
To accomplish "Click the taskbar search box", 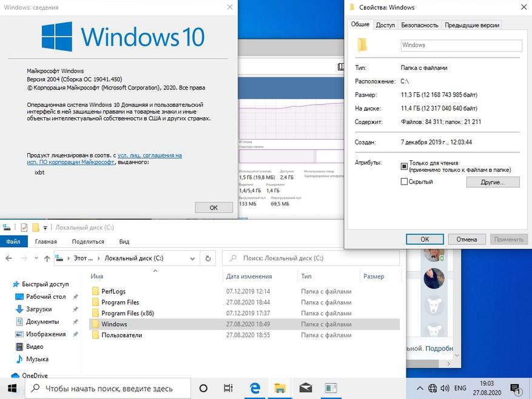I will click(108, 388).
